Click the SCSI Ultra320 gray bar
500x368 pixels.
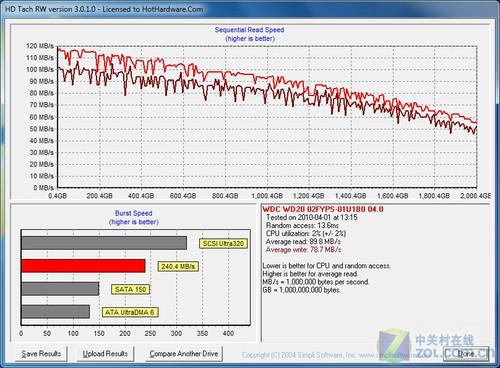click(104, 243)
